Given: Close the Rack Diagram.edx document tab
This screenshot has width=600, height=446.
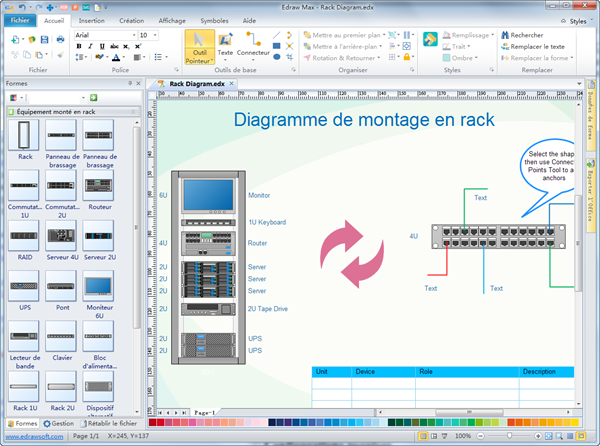Looking at the screenshot, I should click(x=229, y=84).
